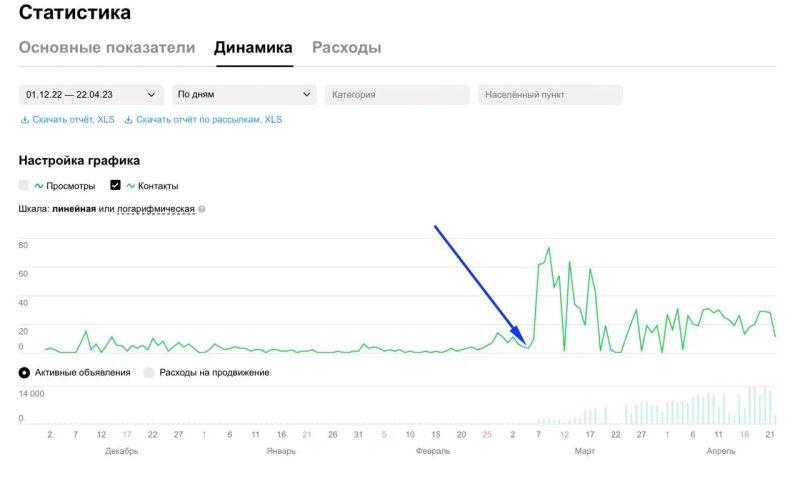Click the 'Категория' input field

click(x=397, y=95)
